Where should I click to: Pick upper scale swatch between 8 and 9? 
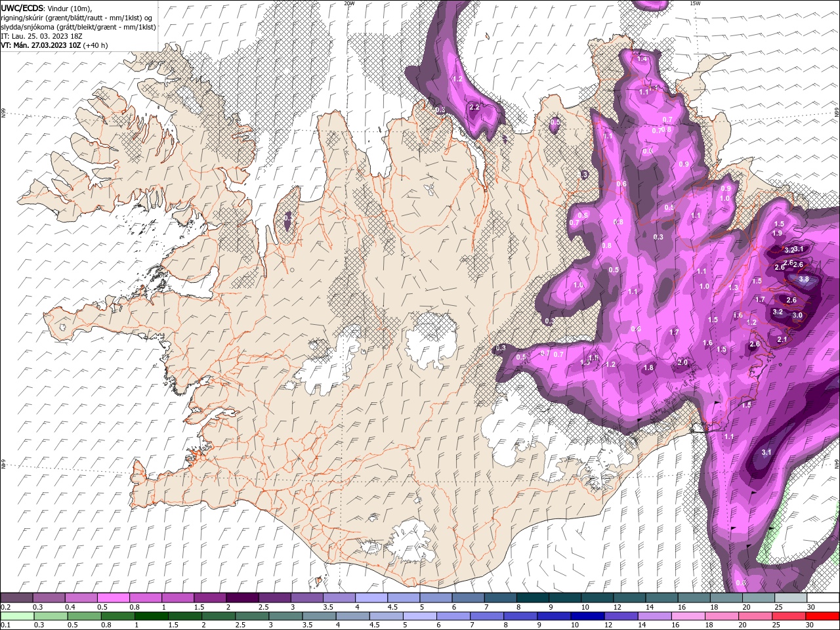tap(533, 598)
